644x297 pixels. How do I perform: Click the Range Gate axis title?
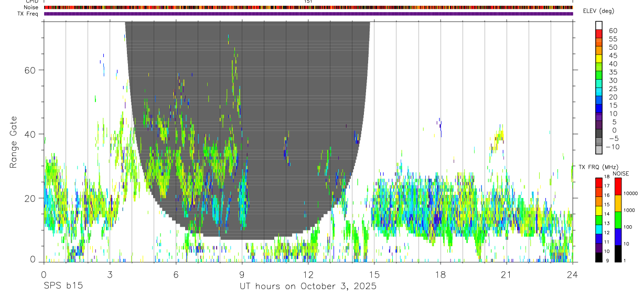(x=13, y=141)
